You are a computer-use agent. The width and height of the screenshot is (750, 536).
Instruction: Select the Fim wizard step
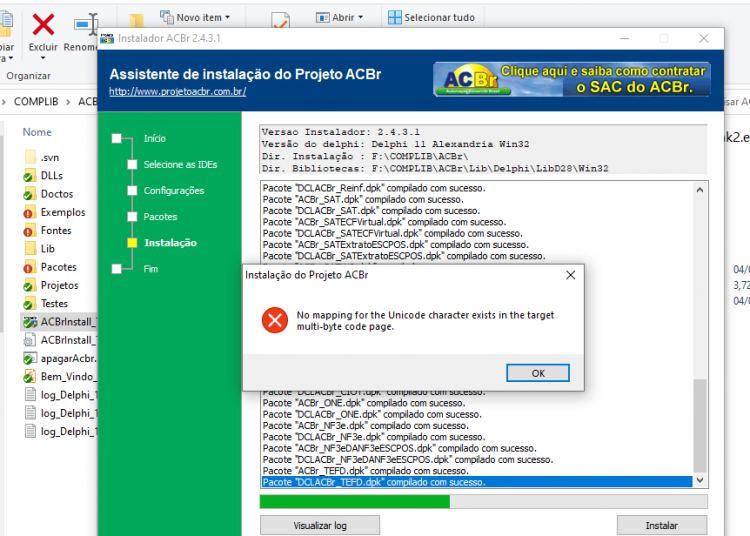[151, 269]
